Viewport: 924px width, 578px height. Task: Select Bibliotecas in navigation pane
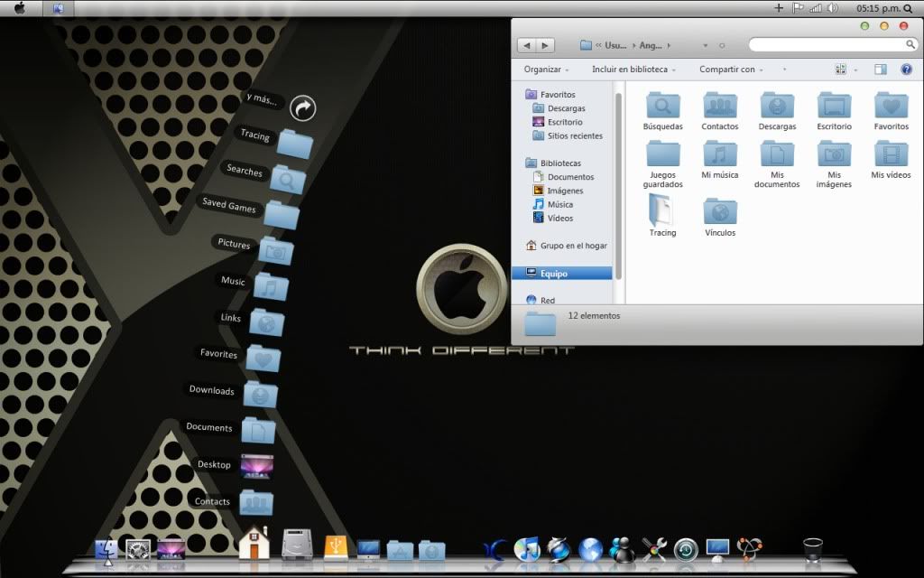click(560, 163)
